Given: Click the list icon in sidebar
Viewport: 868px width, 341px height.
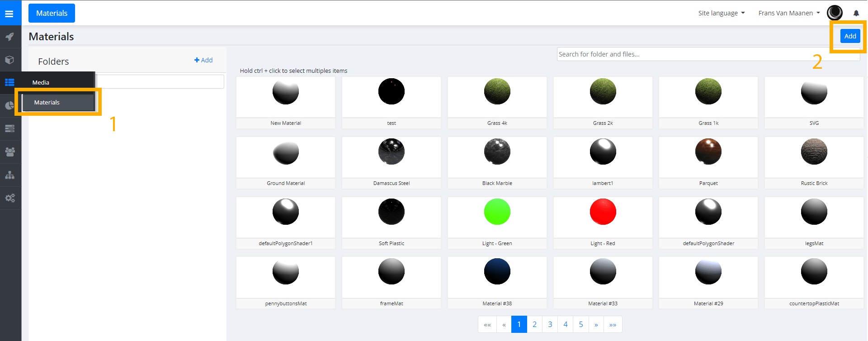Looking at the screenshot, I should coord(9,82).
